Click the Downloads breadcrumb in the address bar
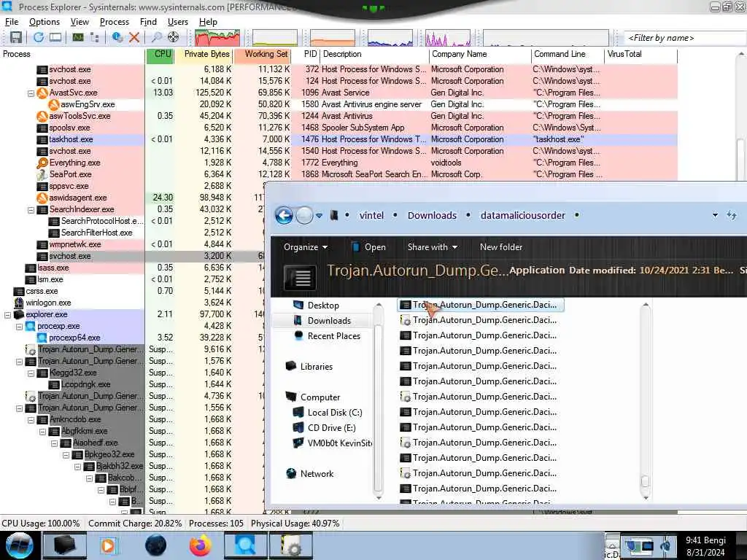This screenshot has width=747, height=560. click(432, 215)
